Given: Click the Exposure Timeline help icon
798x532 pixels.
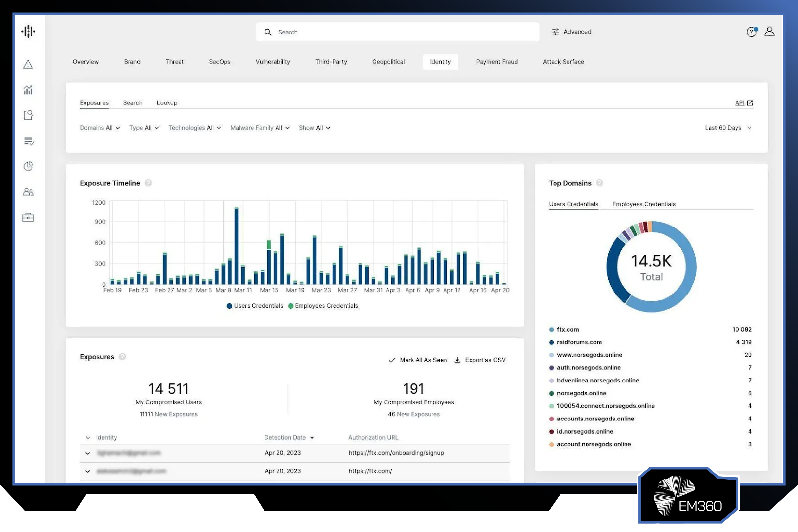Looking at the screenshot, I should click(x=148, y=183).
